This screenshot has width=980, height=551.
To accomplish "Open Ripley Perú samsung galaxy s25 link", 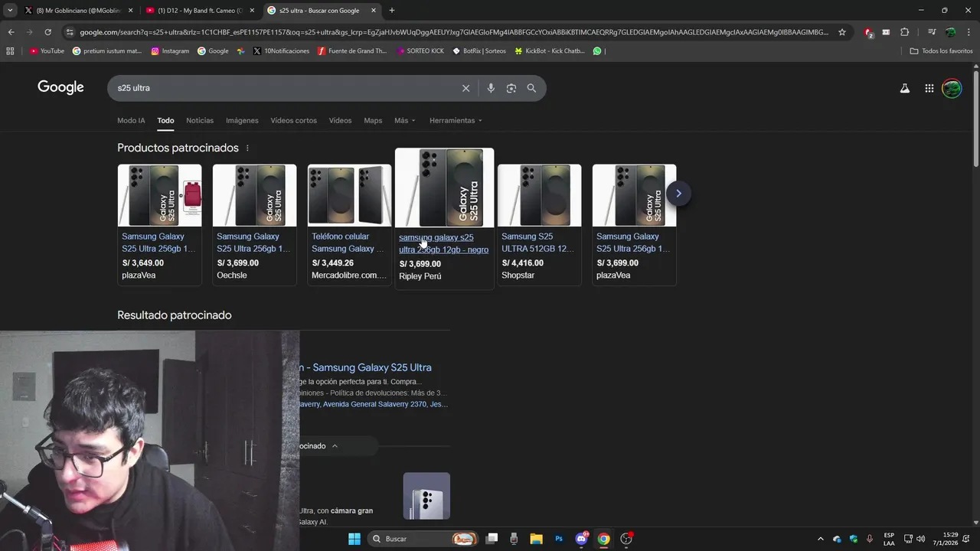I will (x=443, y=243).
